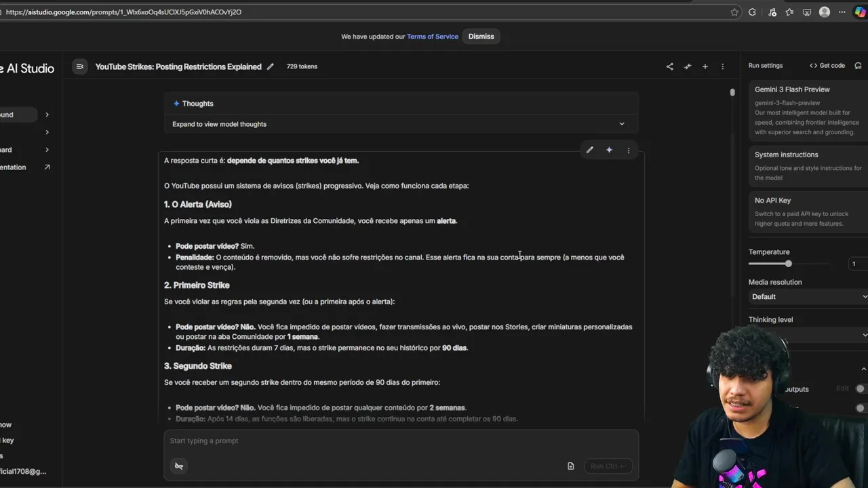868x488 pixels.
Task: Click the prompt title 'YouTube Strikes: Posting Restrictions Explained'
Action: pos(178,66)
